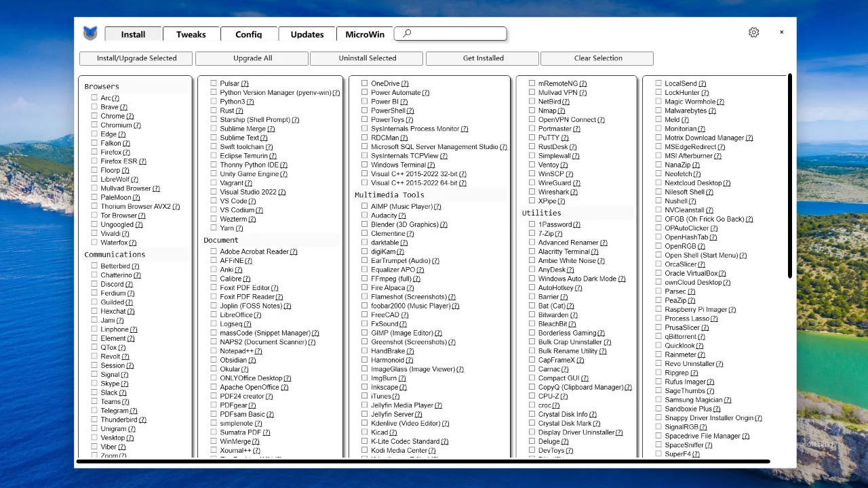The height and width of the screenshot is (488, 868).
Task: Click the Multimedia Tools category heading
Action: tap(389, 195)
